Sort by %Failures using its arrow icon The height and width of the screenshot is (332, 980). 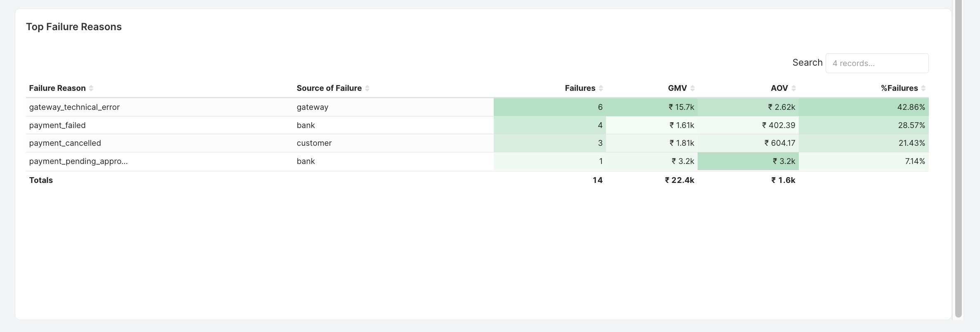coord(923,88)
